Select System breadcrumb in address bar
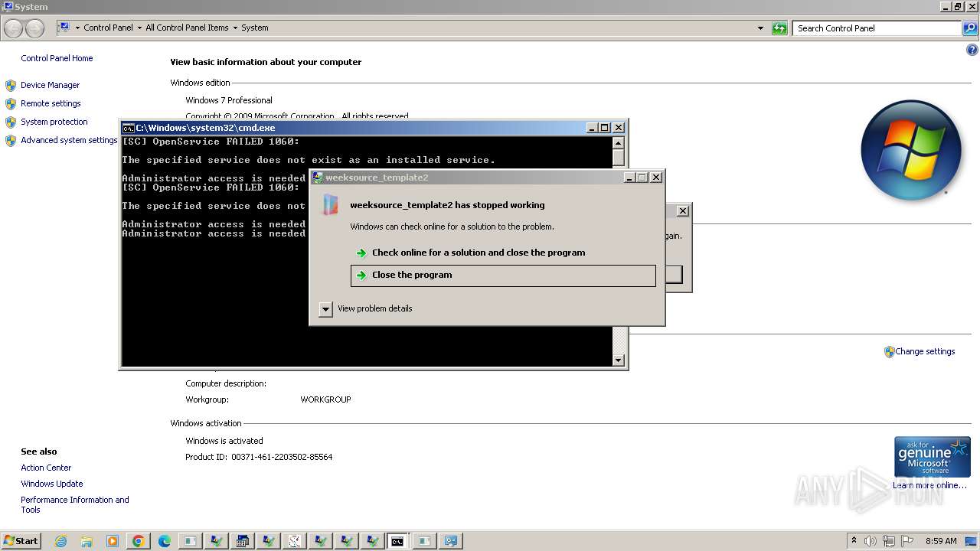This screenshot has height=551, width=980. click(255, 28)
